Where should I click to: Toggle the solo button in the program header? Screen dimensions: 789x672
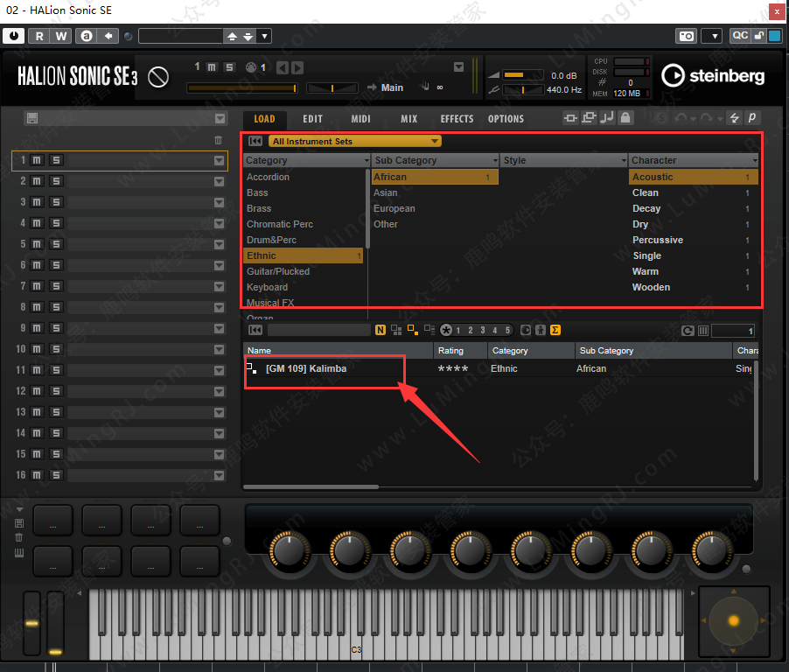point(229,67)
